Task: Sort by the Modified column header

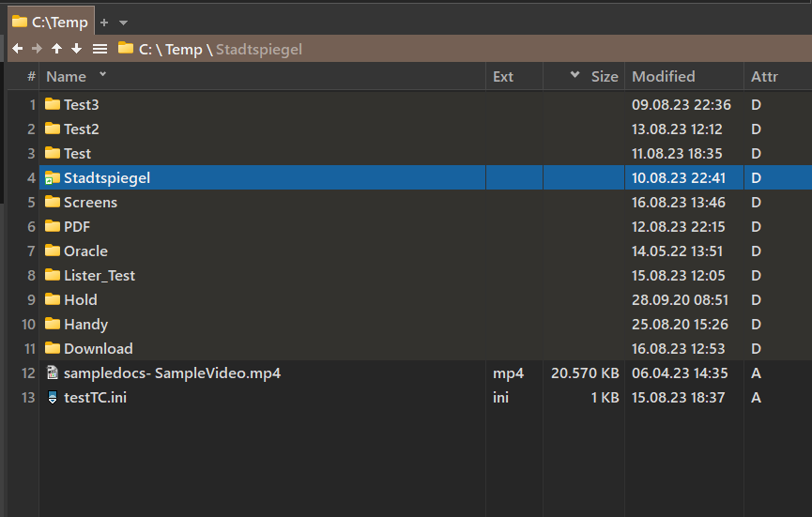Action: tap(664, 77)
